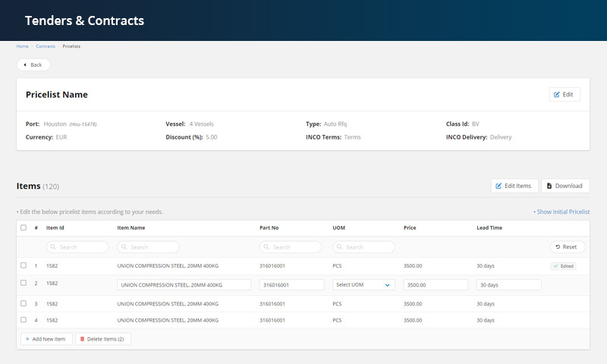
Task: Edit the Price field in row 2
Action: 436,285
